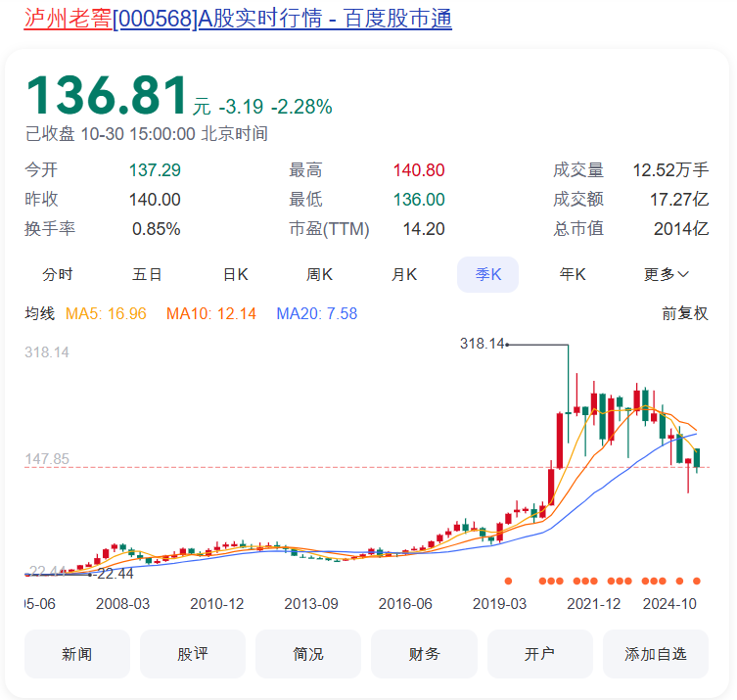This screenshot has height=700, width=737.
Task: Select the 月K chart tab
Action: coord(404,274)
